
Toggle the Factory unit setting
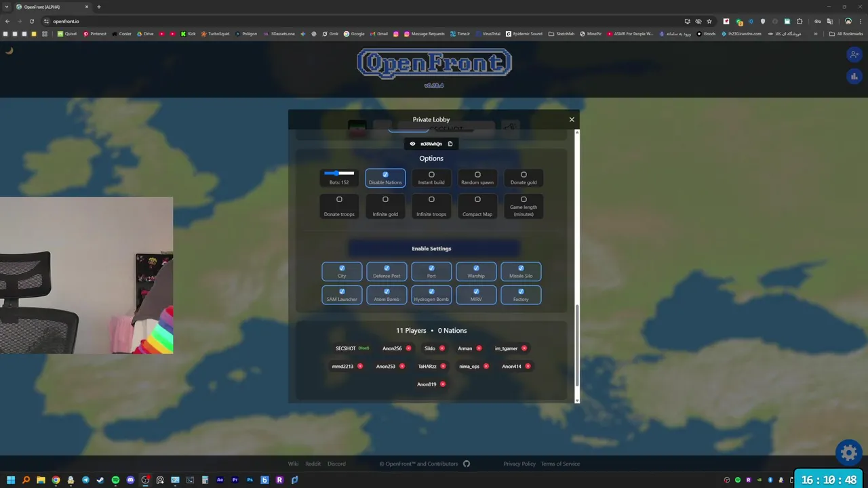point(521,295)
